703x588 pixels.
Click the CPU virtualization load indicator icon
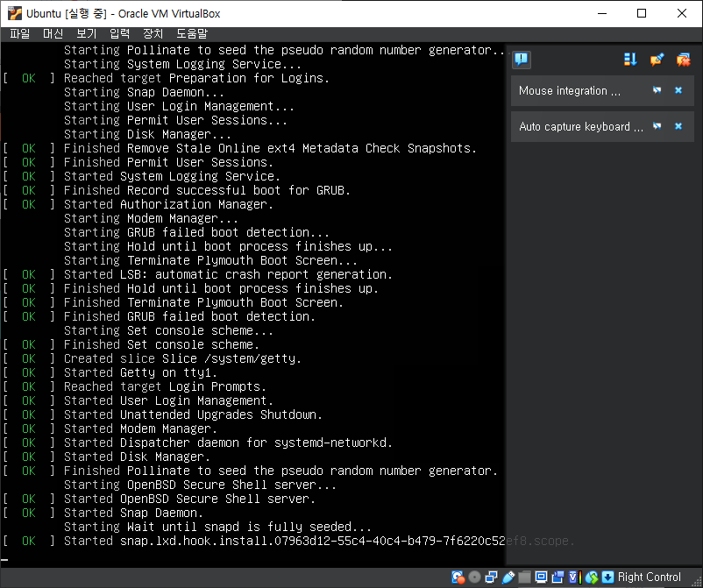click(575, 577)
